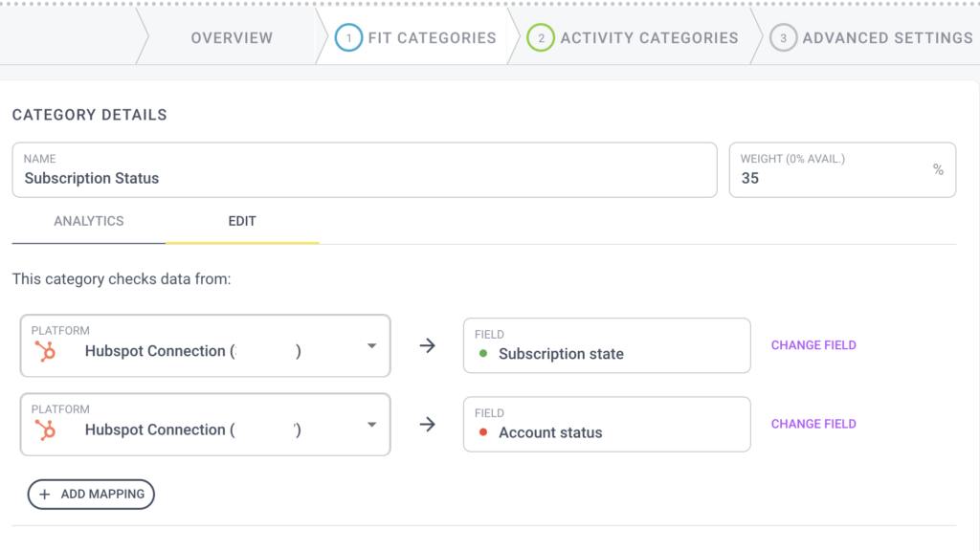This screenshot has height=551, width=980.
Task: Expand the first Hubspot Connection platform dropdown
Action: tap(372, 345)
